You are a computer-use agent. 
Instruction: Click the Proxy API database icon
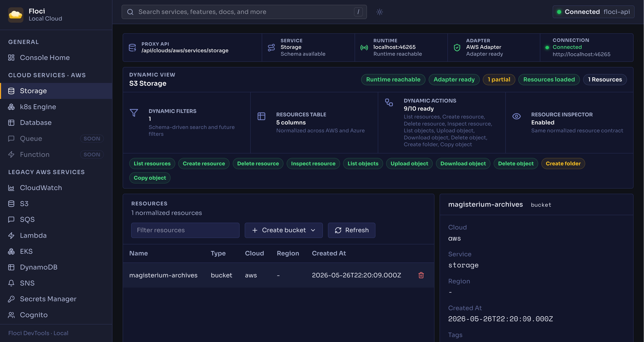click(132, 48)
